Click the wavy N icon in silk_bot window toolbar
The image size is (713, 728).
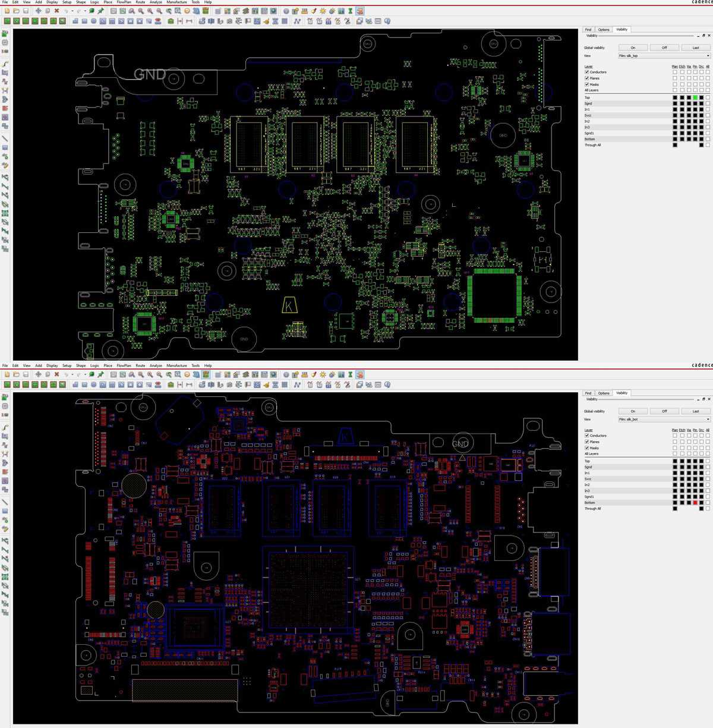pyautogui.click(x=297, y=385)
